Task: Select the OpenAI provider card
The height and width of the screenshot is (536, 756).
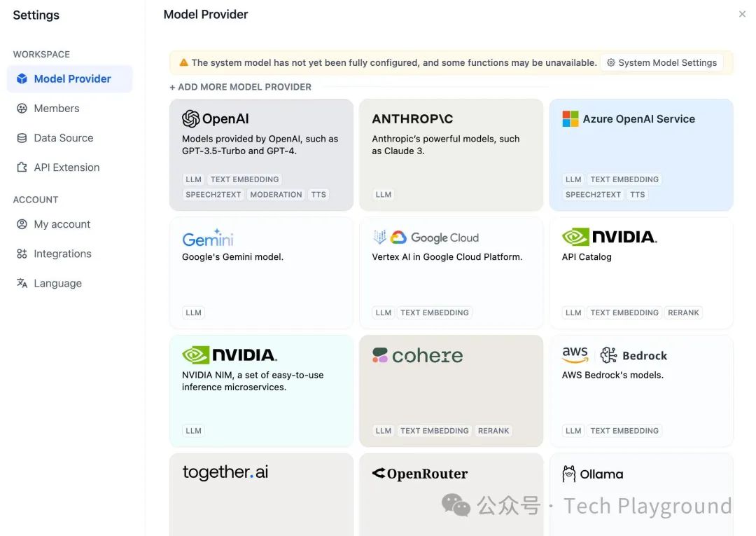Action: coord(261,154)
